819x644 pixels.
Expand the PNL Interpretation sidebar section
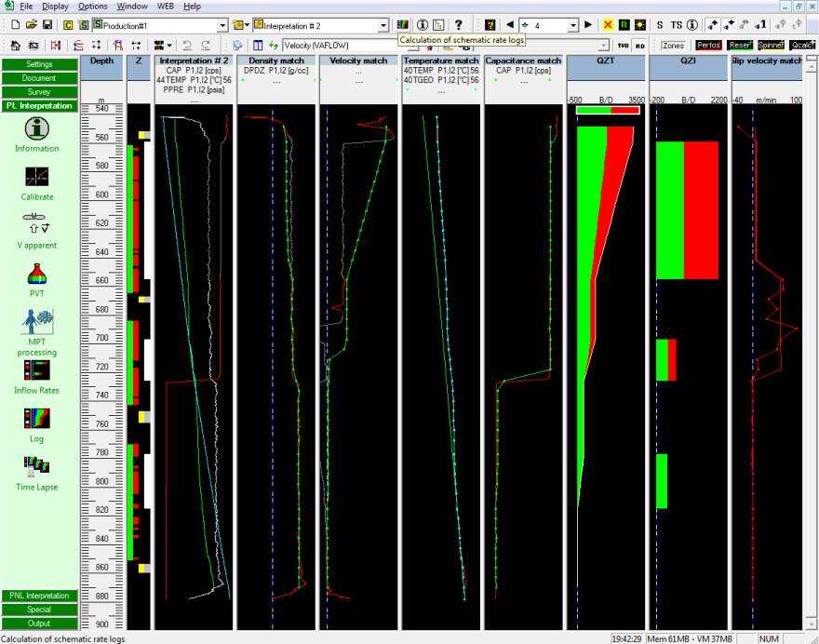(x=39, y=596)
